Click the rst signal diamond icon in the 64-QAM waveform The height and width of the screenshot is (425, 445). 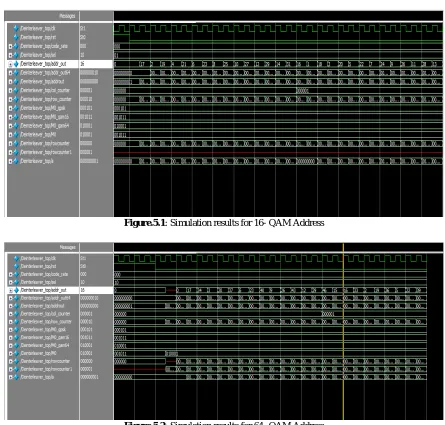16,266
